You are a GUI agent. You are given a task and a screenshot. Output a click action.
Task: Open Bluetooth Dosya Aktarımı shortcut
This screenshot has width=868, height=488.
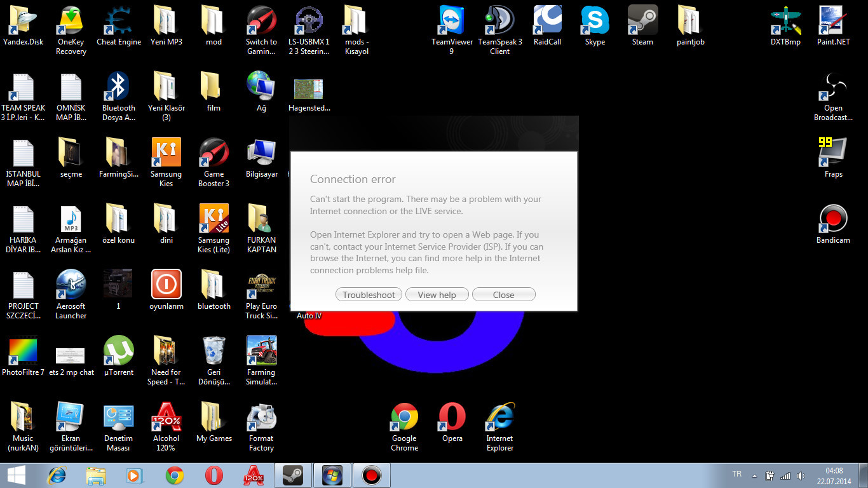pyautogui.click(x=119, y=97)
